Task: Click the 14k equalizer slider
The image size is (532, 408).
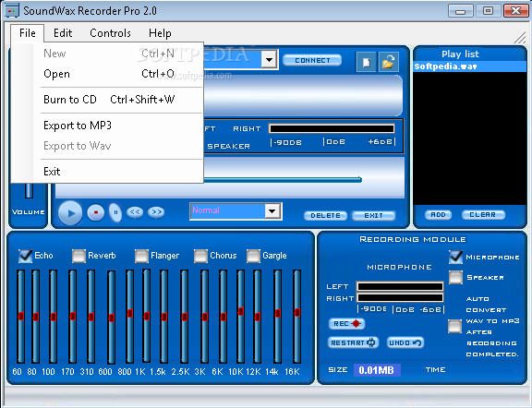Action: click(278, 317)
